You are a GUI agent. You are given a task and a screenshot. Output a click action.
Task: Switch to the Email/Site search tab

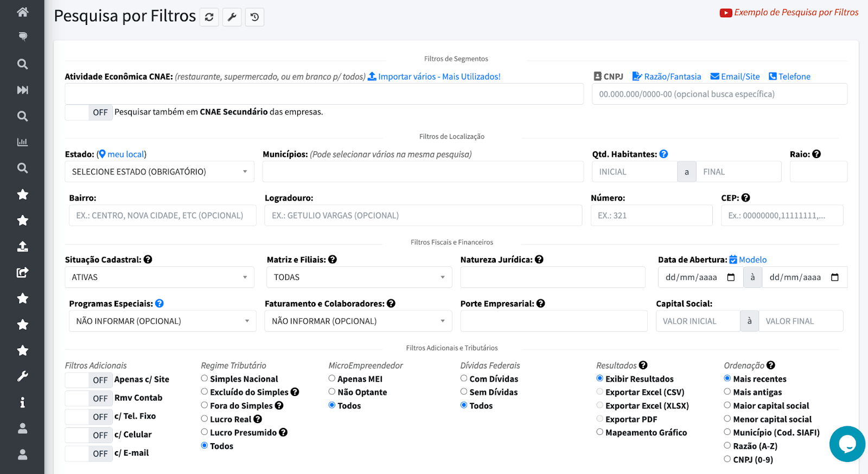(735, 76)
